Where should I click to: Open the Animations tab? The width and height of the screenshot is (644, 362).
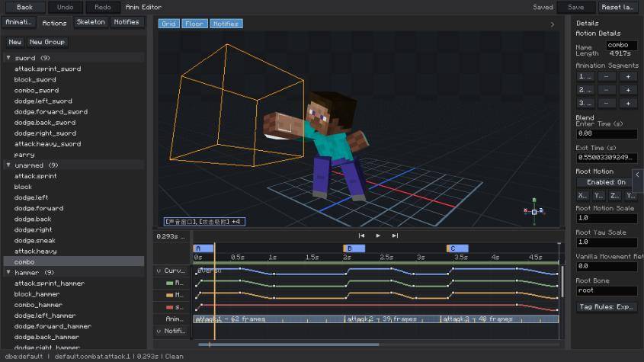19,22
